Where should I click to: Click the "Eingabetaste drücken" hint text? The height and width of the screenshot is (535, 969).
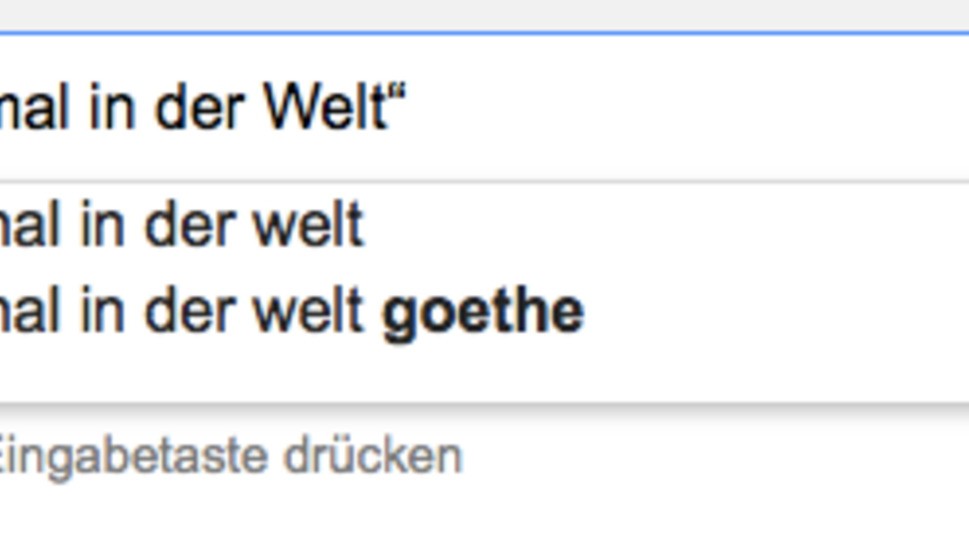pos(230,457)
